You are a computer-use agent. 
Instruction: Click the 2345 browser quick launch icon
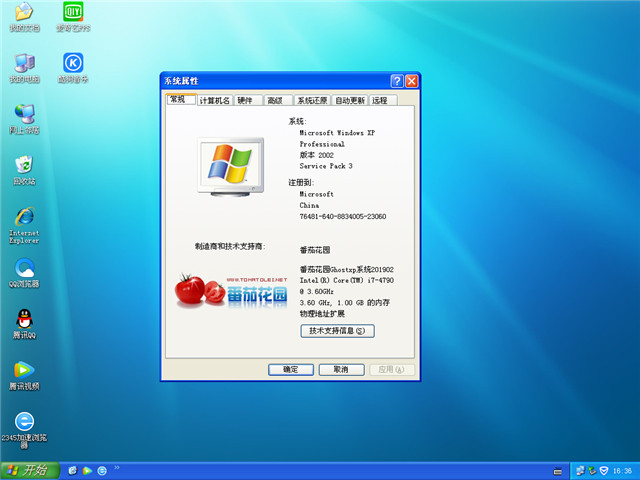[102, 471]
